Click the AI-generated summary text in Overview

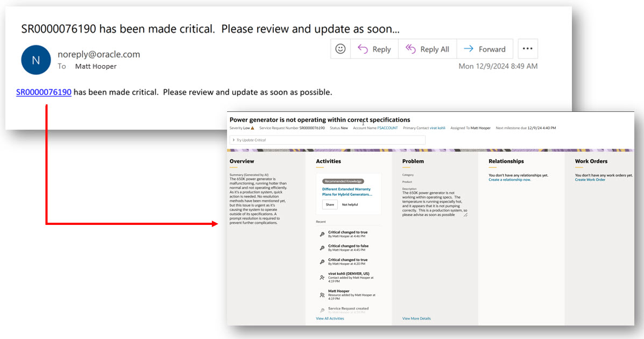tap(258, 201)
